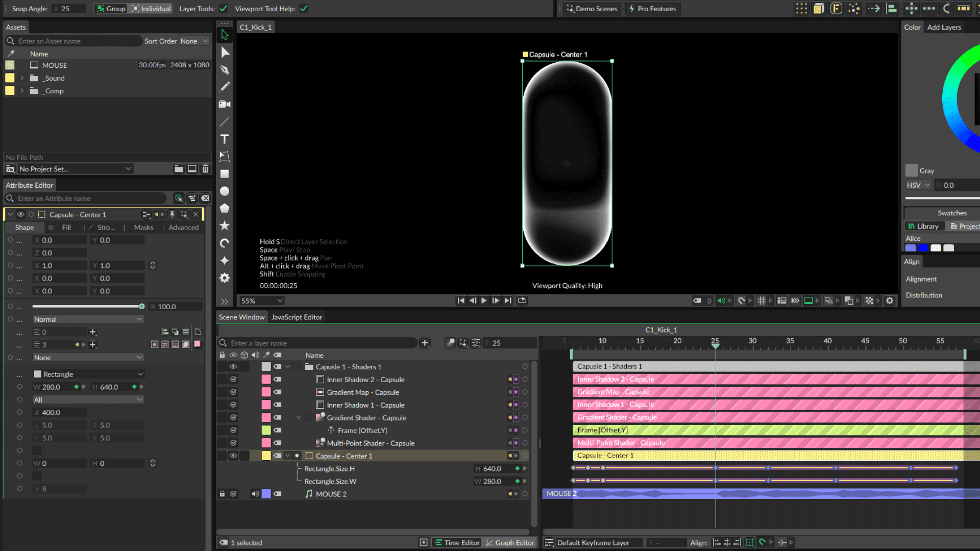Click the Demo Scenes button

tap(592, 9)
